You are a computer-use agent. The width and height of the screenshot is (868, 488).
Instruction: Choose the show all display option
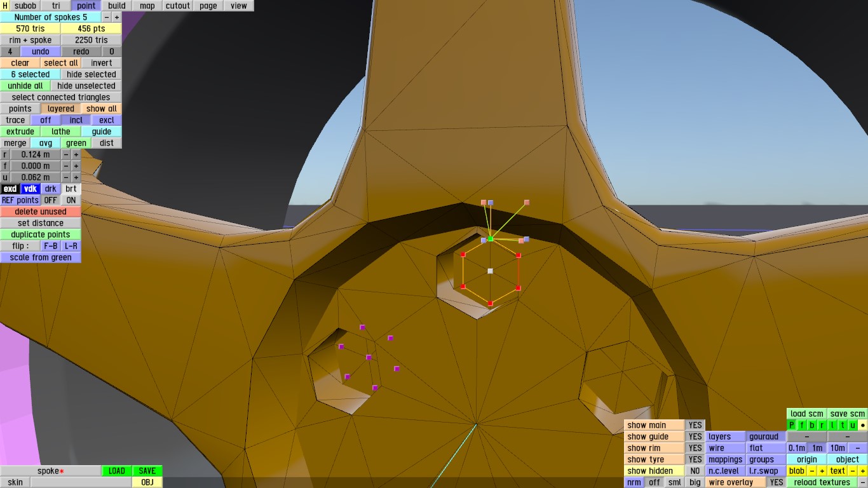coord(102,109)
